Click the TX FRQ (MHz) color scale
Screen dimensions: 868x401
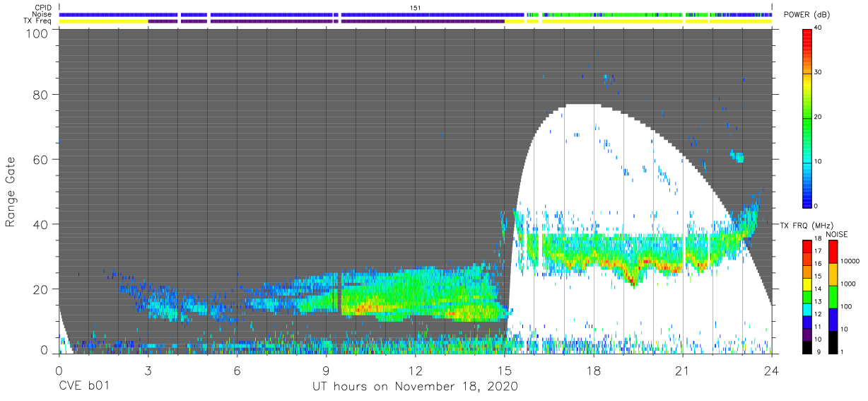click(807, 296)
